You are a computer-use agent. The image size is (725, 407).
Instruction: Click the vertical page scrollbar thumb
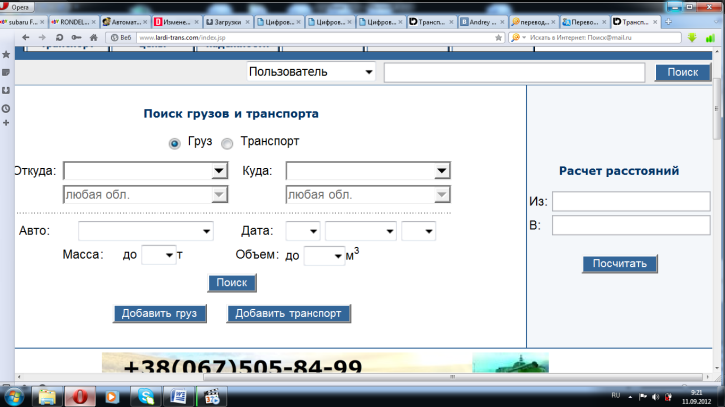tap(717, 109)
